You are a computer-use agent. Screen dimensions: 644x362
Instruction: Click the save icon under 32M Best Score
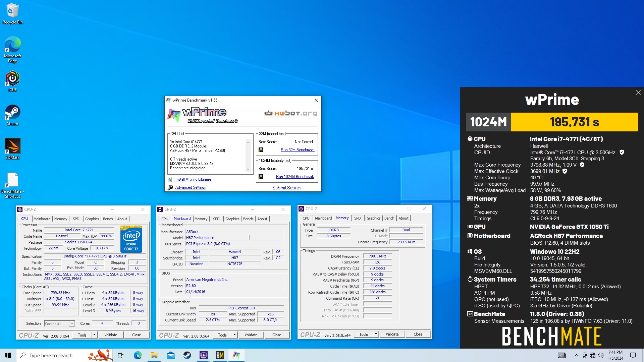pyautogui.click(x=261, y=150)
